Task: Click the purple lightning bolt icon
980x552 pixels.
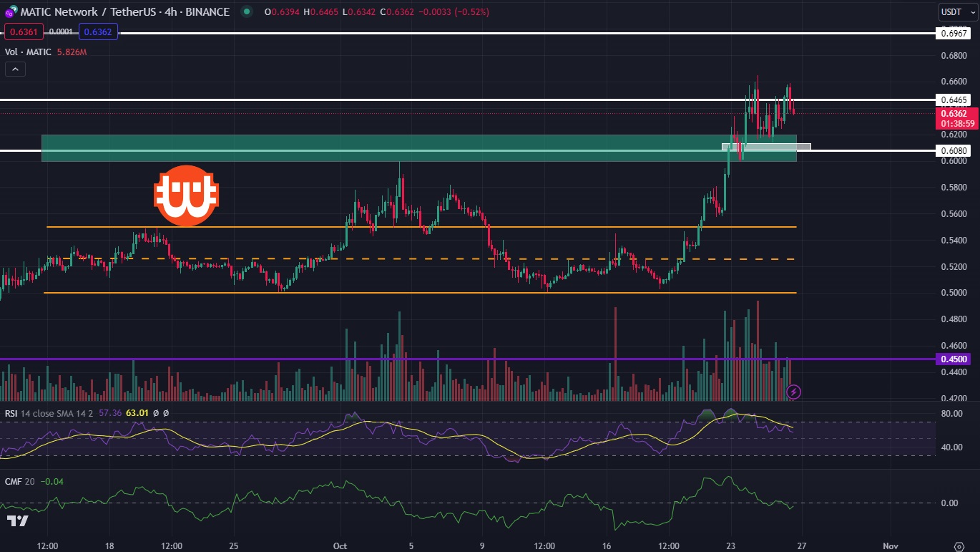Action: pyautogui.click(x=793, y=392)
